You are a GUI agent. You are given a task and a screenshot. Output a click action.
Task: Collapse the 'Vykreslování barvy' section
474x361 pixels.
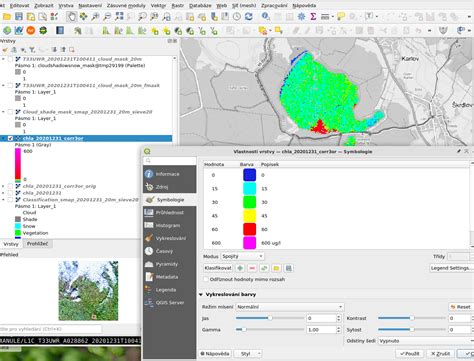[x=201, y=295]
